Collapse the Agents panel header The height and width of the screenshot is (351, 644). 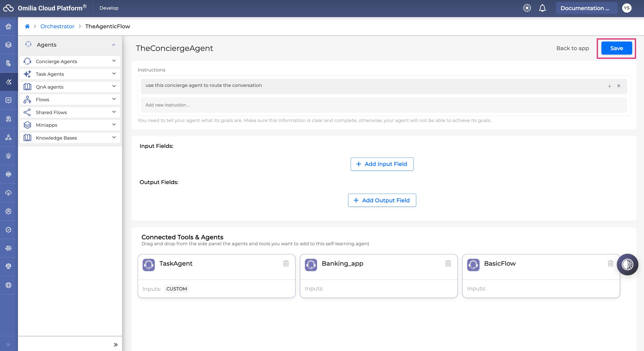click(x=113, y=45)
